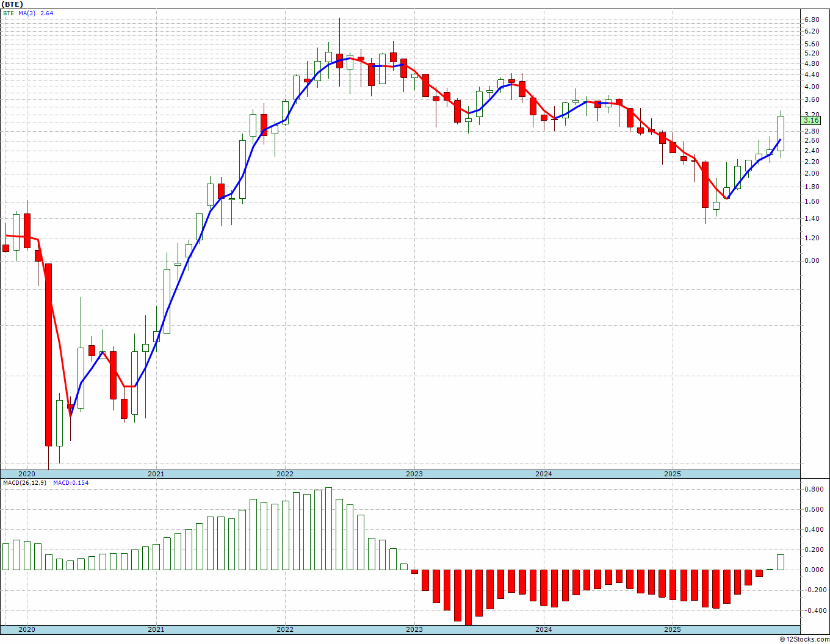Click the 4.00 price axis label

811,87
